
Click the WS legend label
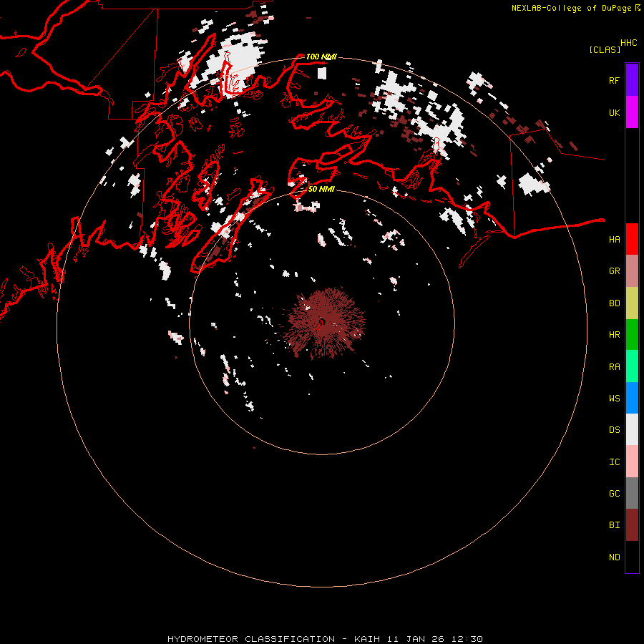click(614, 399)
